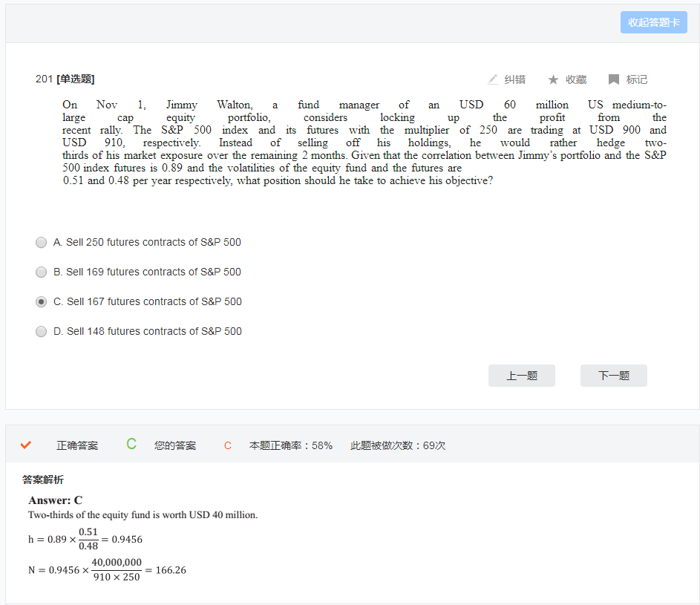Click the green correct answer letter C
This screenshot has height=605, width=700.
(131, 445)
